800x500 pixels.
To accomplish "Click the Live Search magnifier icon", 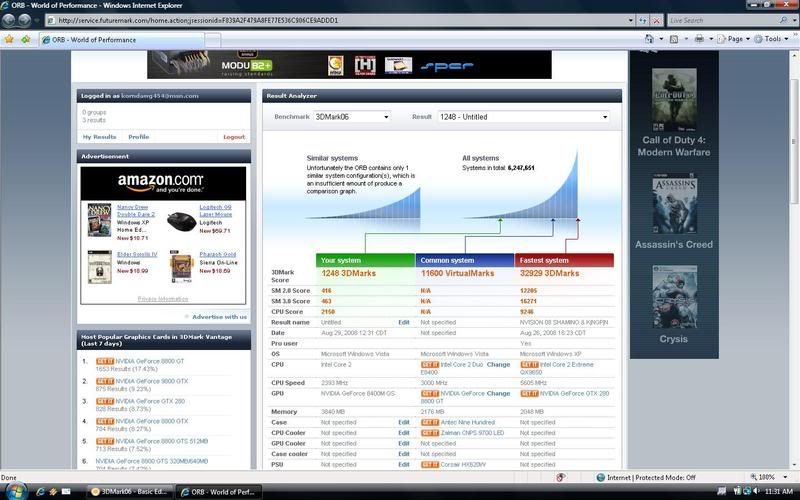I will point(783,20).
